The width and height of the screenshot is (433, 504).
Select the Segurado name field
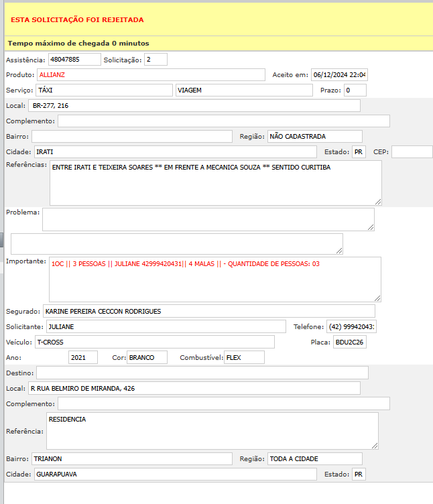tap(208, 311)
